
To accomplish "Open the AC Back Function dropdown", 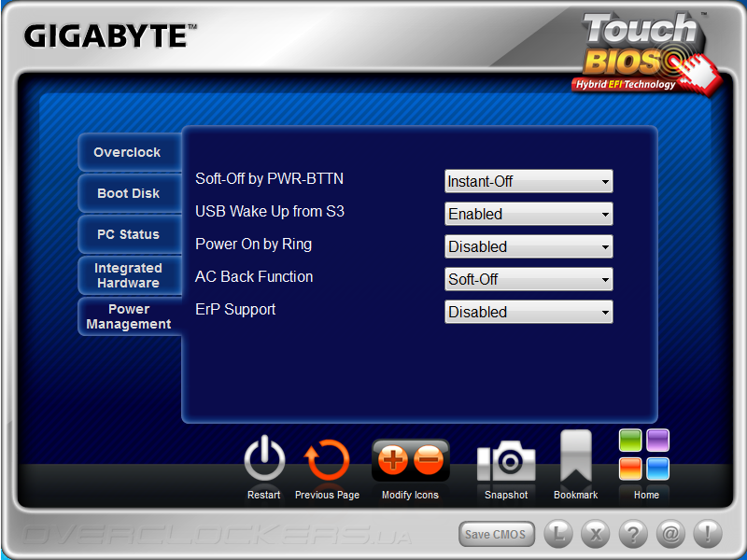I will tap(529, 279).
